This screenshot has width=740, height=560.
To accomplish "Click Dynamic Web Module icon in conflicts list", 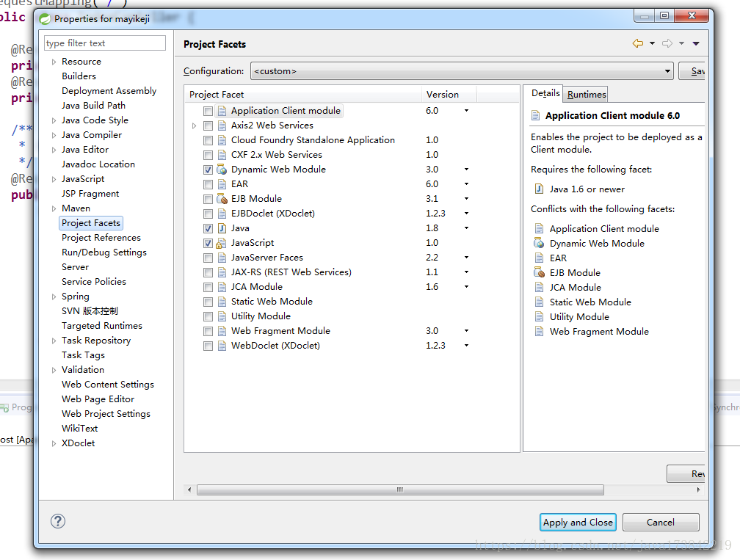I will tap(539, 244).
